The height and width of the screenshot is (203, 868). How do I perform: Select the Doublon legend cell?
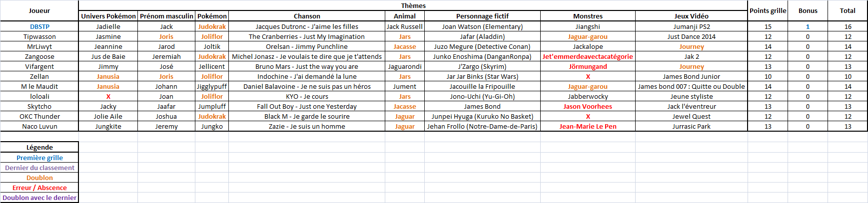[39, 178]
